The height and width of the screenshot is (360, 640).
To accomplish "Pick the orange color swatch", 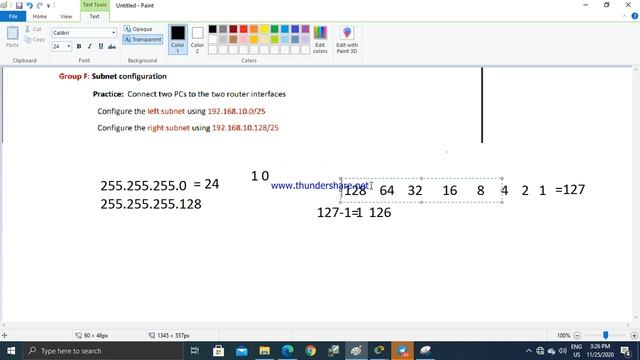I will click(x=254, y=29).
